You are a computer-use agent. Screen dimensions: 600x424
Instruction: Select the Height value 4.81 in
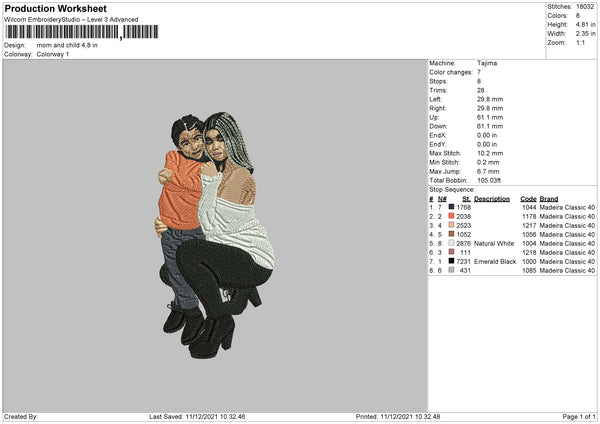coord(585,24)
